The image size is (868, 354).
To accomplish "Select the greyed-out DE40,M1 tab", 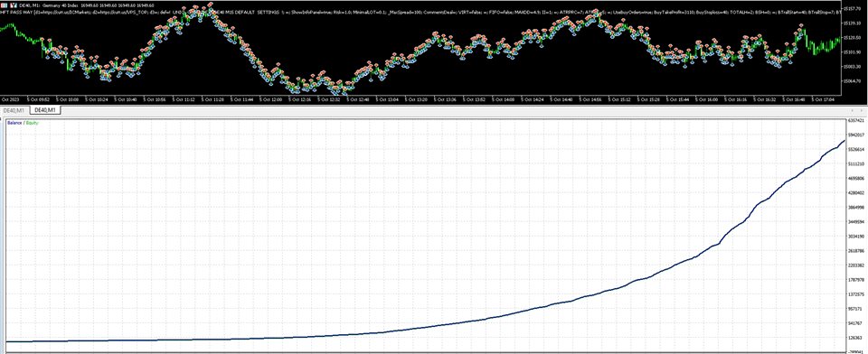I will tap(14, 110).
